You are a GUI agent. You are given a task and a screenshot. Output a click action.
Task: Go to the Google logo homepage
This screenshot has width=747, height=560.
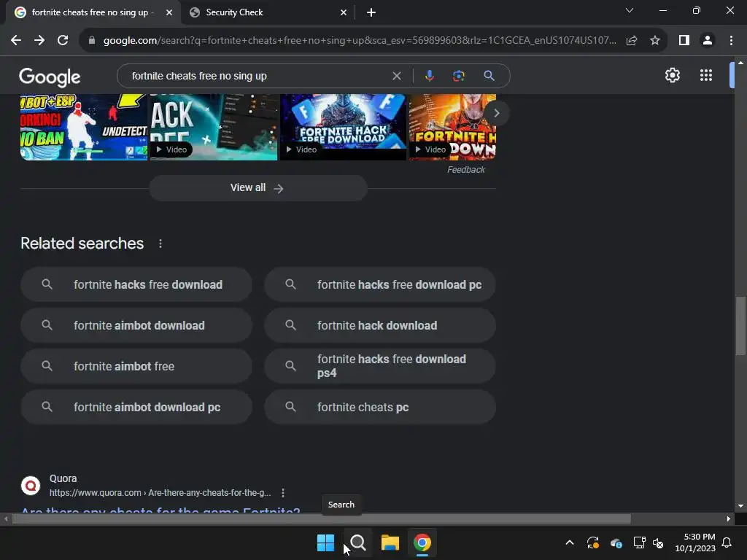coord(50,77)
